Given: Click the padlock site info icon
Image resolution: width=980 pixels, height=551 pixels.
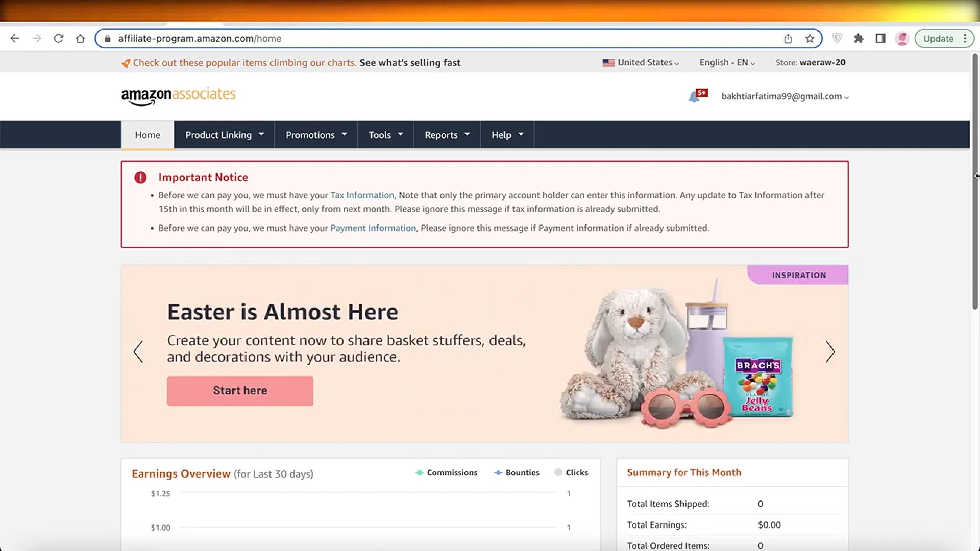Looking at the screenshot, I should (107, 39).
